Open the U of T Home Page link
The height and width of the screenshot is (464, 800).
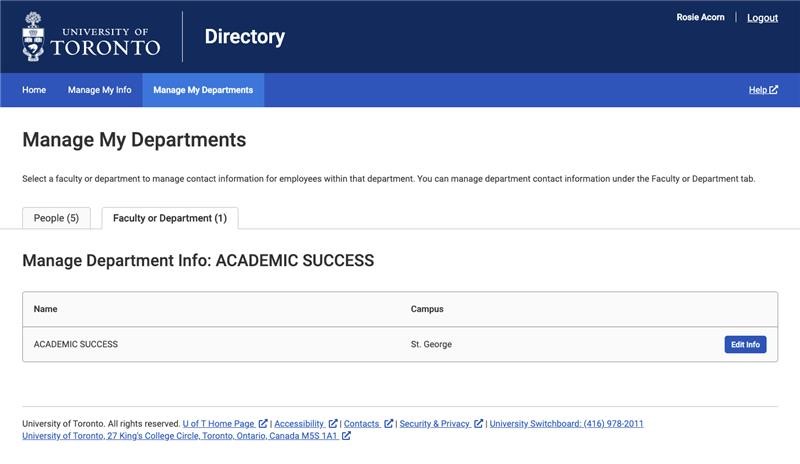[218, 424]
